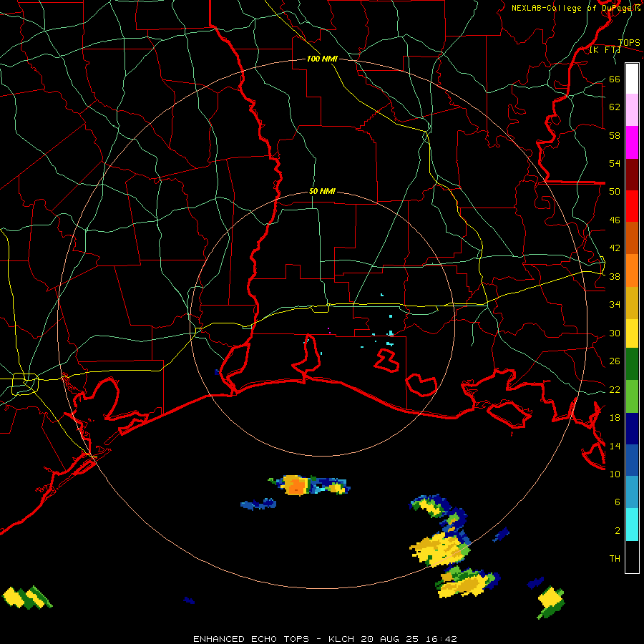
Task: Click the 10 legend value
Action: pos(615,474)
